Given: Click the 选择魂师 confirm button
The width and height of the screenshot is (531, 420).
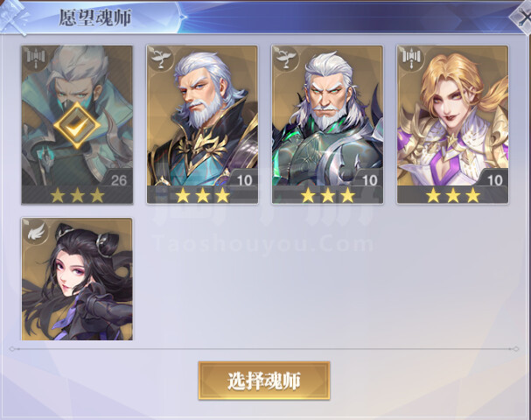Looking at the screenshot, I should point(264,381).
